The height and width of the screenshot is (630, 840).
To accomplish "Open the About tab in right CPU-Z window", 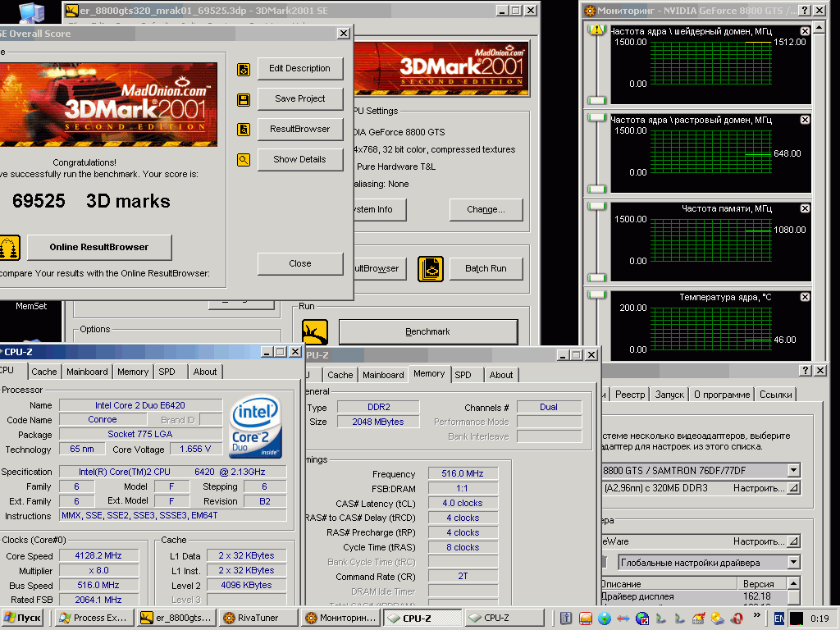I will 501,375.
